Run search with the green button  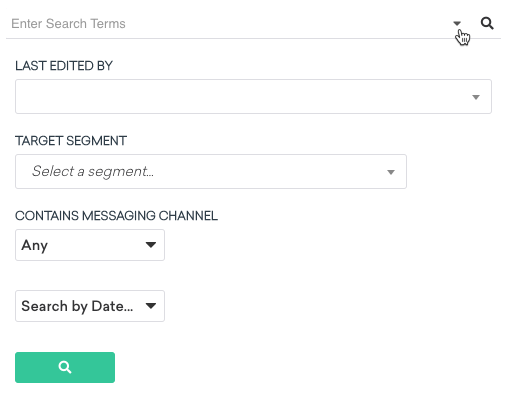[65, 367]
